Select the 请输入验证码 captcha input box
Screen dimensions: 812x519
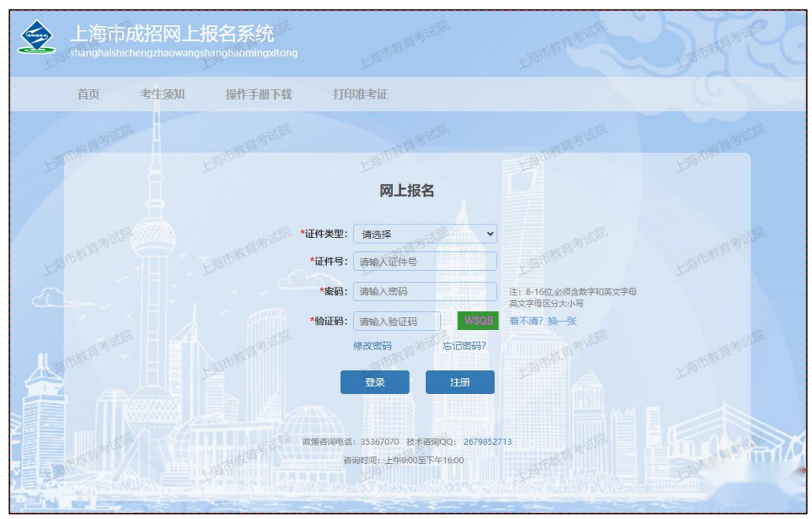(397, 321)
